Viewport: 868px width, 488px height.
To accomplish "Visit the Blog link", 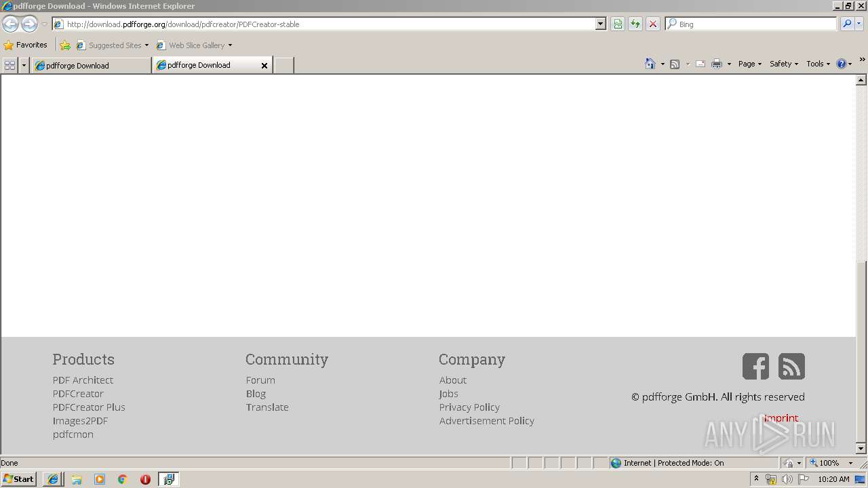I will point(256,394).
